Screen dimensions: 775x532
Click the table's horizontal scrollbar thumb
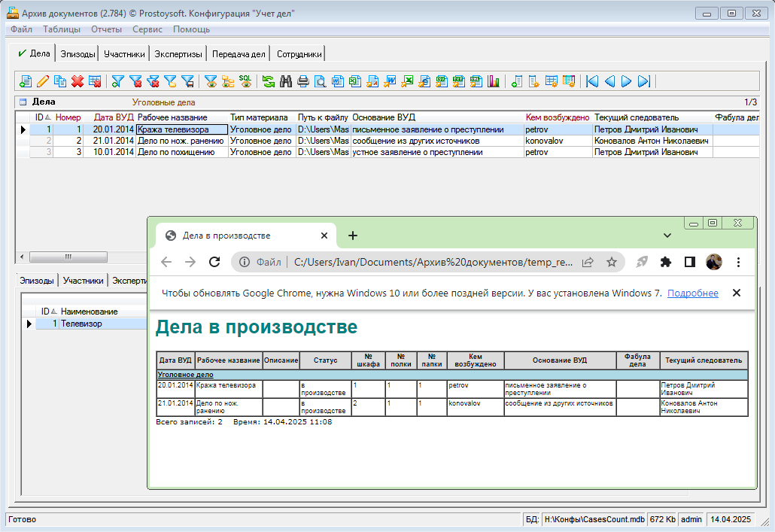(68, 257)
